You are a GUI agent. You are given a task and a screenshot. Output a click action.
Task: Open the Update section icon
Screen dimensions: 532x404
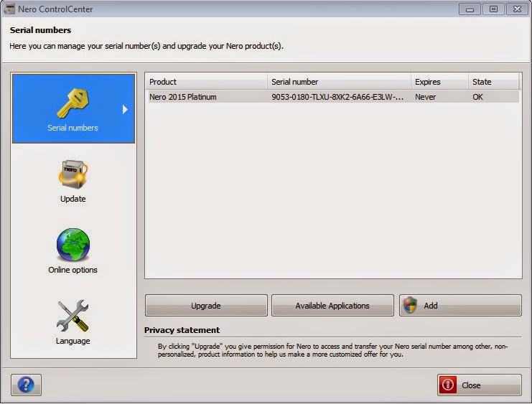(73, 174)
